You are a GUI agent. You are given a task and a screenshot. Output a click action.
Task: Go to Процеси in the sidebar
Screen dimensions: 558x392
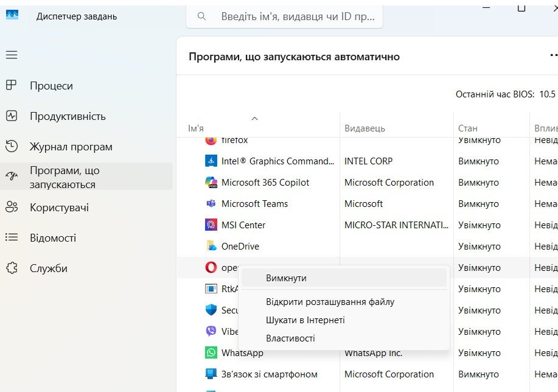[51, 86]
